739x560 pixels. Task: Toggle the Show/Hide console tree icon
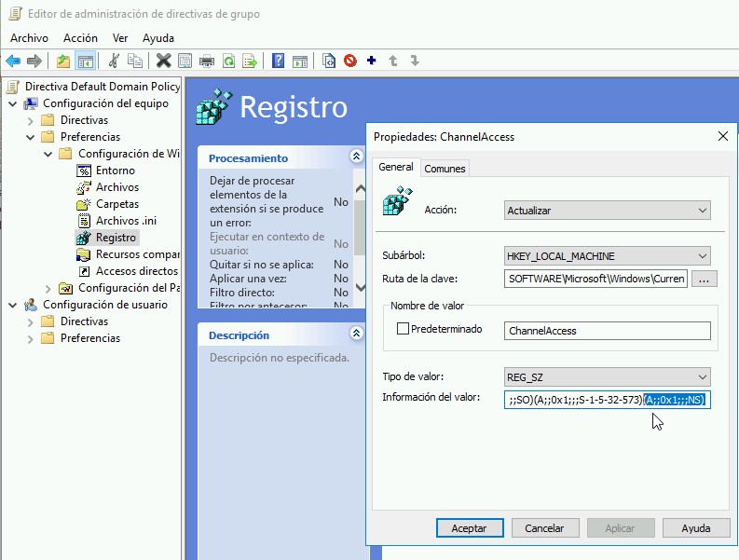[x=86, y=61]
